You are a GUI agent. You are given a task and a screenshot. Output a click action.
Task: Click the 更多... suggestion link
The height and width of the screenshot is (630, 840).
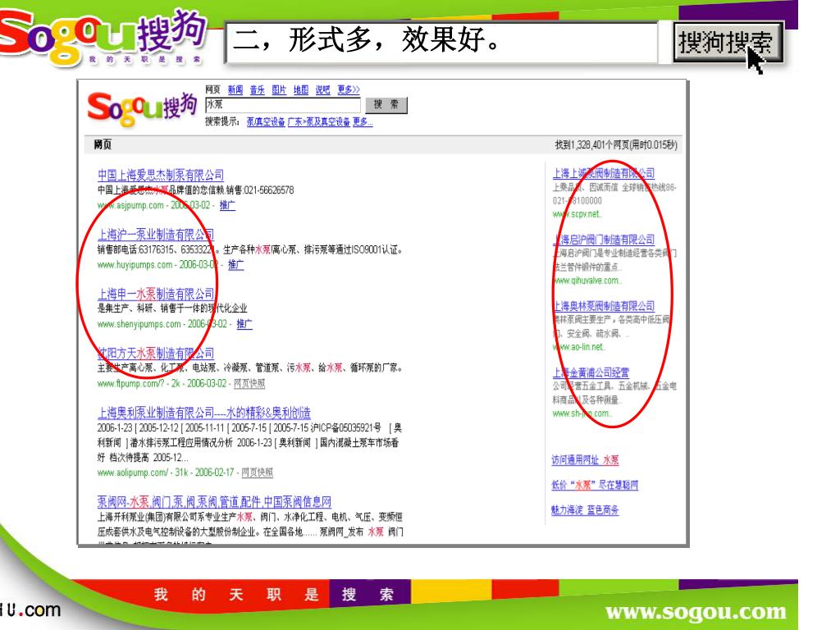pyautogui.click(x=362, y=121)
